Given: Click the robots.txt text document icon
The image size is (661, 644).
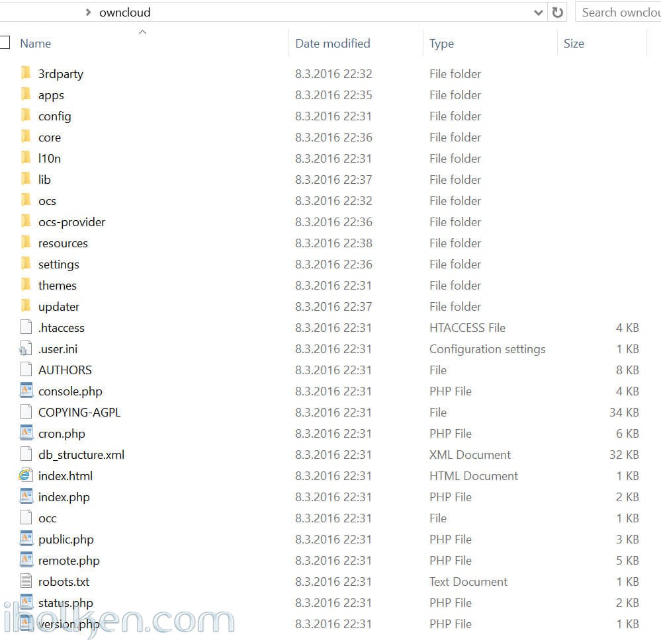Looking at the screenshot, I should (x=26, y=581).
